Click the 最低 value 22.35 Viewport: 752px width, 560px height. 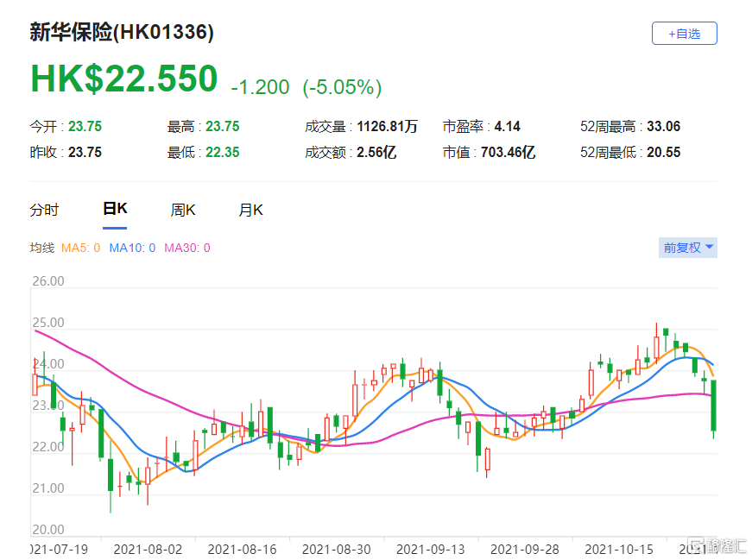223,153
